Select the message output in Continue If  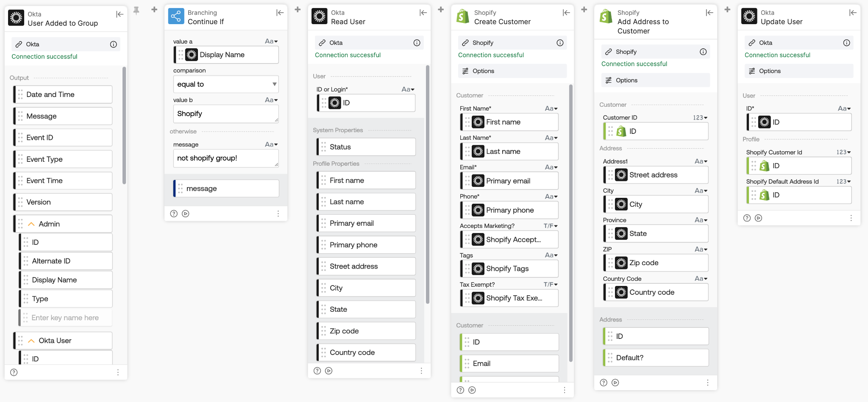pyautogui.click(x=226, y=189)
